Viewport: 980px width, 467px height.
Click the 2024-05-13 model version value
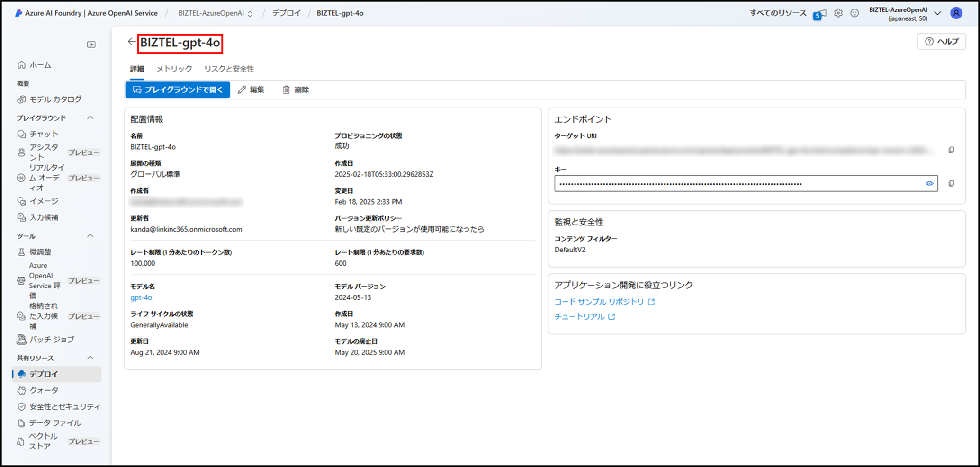coord(353,297)
